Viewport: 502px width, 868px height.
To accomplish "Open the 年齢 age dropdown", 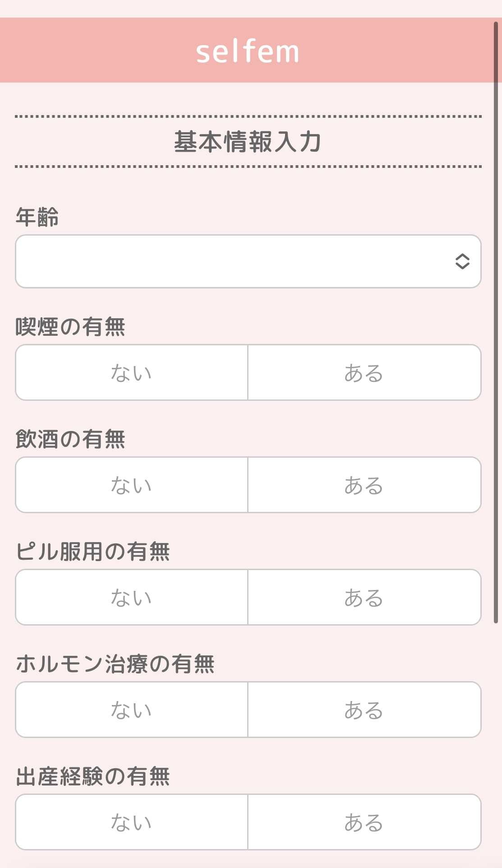I will pyautogui.click(x=235, y=261).
